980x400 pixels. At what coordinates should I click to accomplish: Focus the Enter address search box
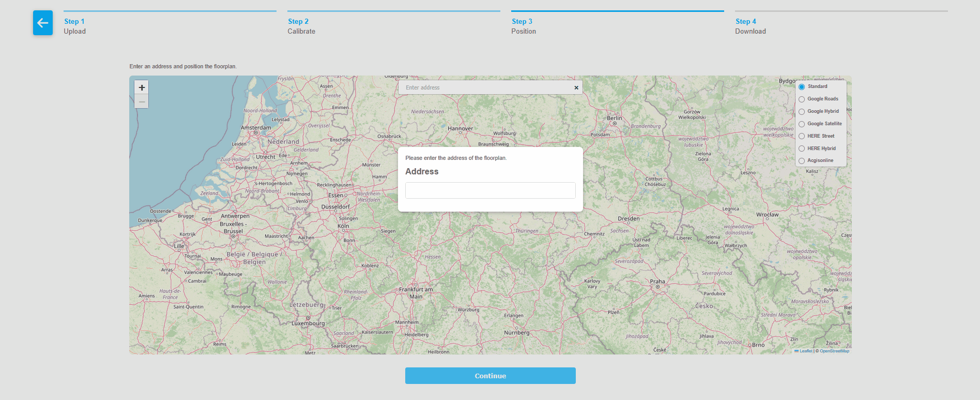[486, 87]
